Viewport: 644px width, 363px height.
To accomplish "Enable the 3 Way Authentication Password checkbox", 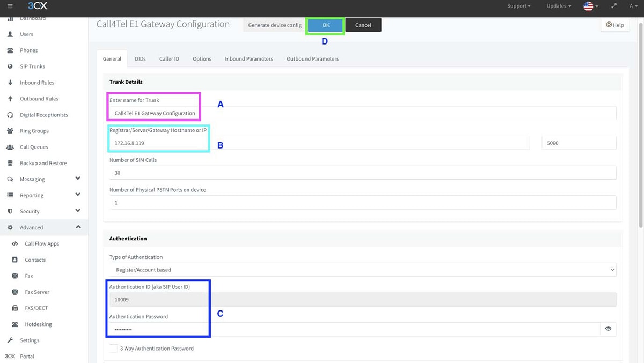I will pyautogui.click(x=113, y=349).
